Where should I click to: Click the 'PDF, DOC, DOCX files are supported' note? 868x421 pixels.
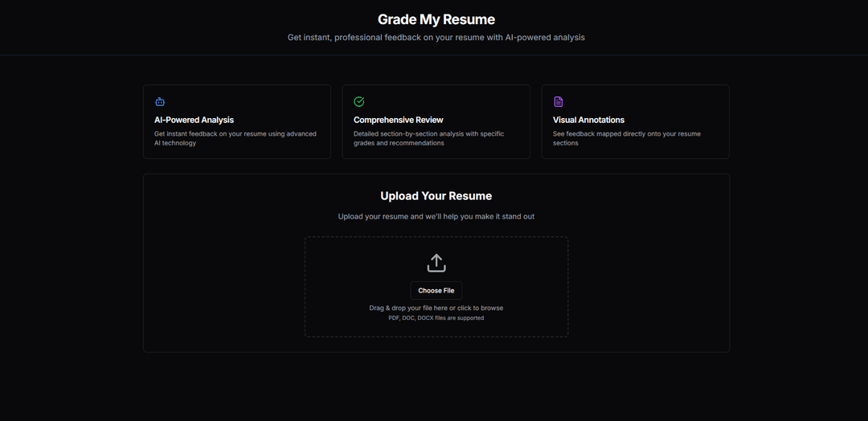[436, 318]
